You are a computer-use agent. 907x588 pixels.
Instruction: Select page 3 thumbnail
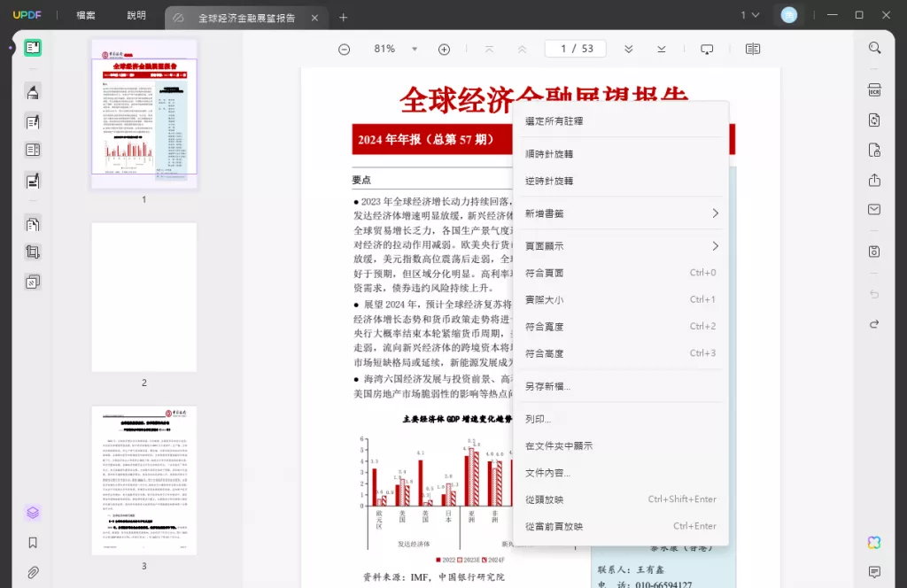[144, 481]
